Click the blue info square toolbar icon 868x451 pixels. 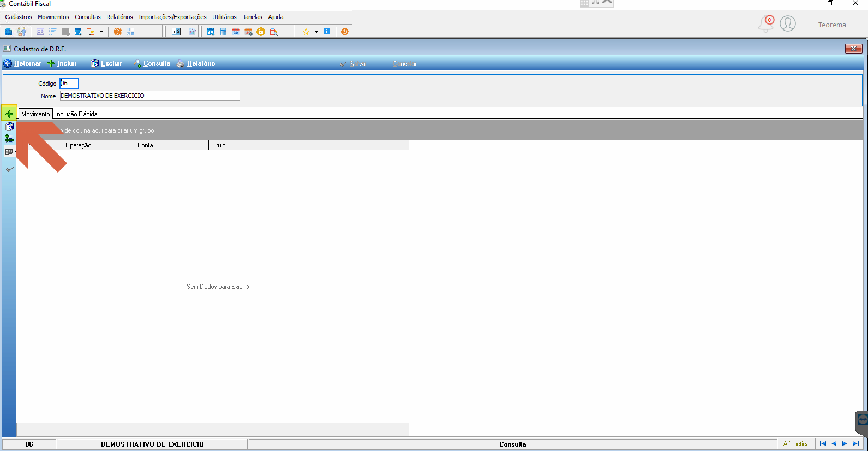coord(327,32)
